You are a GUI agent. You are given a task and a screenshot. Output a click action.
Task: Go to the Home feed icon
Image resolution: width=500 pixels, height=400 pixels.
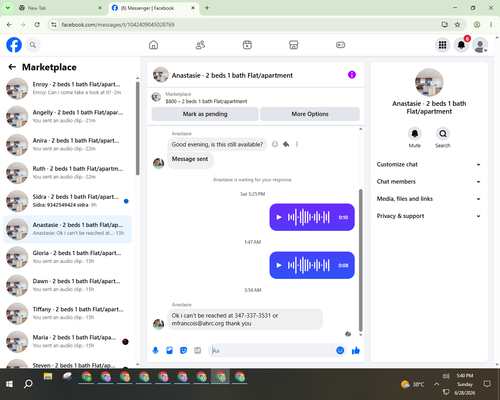(x=153, y=45)
